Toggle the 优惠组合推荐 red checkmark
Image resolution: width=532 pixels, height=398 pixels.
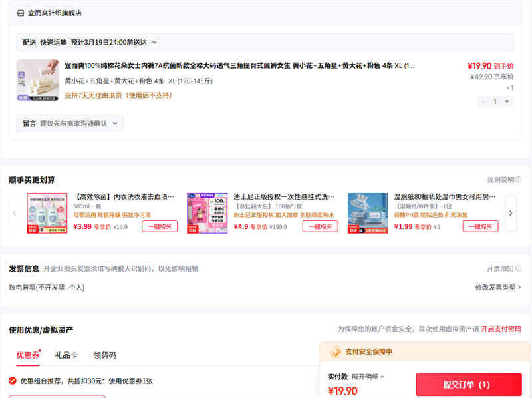coord(13,381)
